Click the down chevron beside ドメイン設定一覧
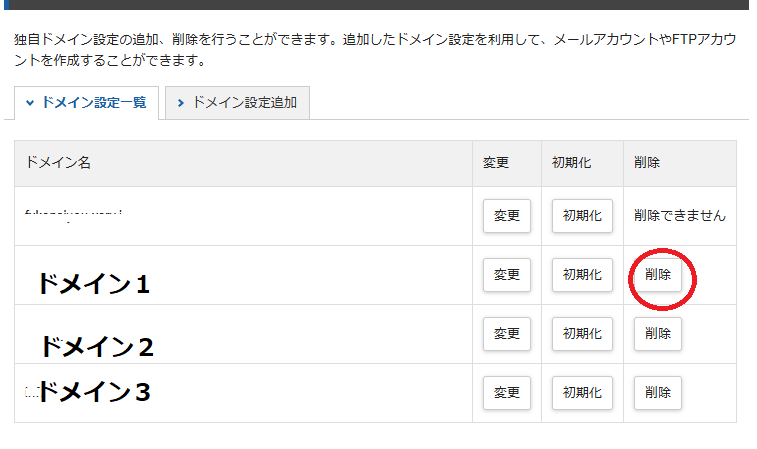 point(30,103)
